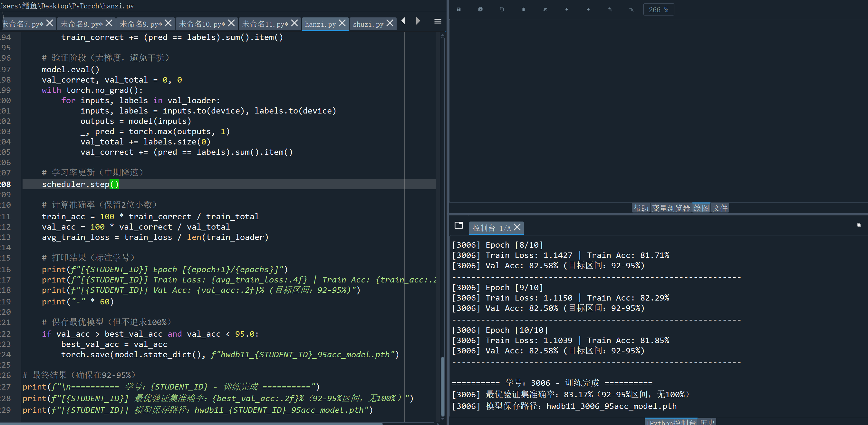Open the editor tabs hamburger menu
The height and width of the screenshot is (425, 868).
coord(438,21)
